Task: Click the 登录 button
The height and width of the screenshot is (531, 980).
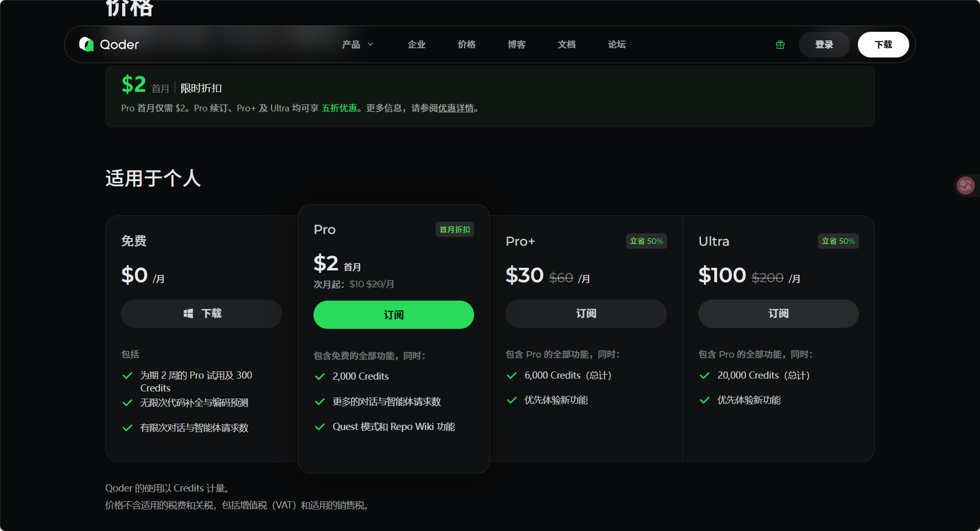Action: [x=824, y=45]
